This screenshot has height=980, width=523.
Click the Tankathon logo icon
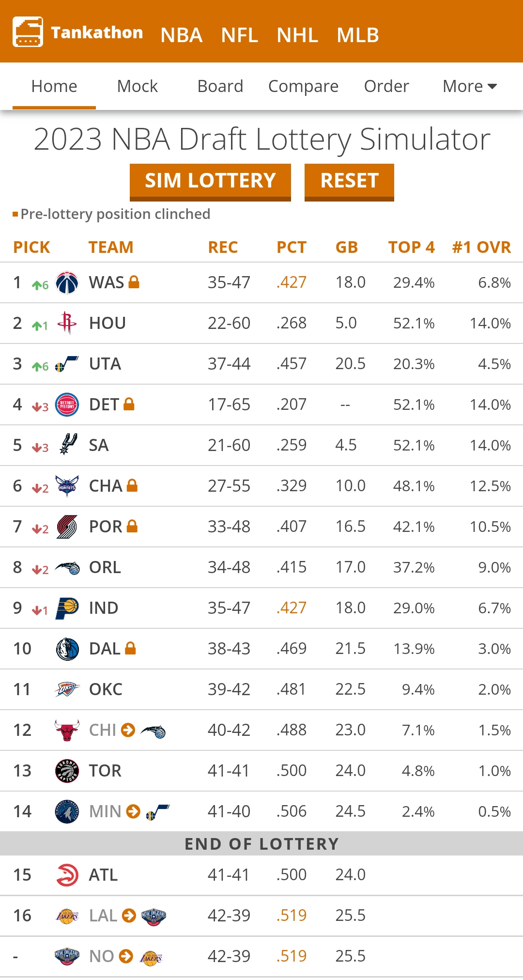point(28,32)
